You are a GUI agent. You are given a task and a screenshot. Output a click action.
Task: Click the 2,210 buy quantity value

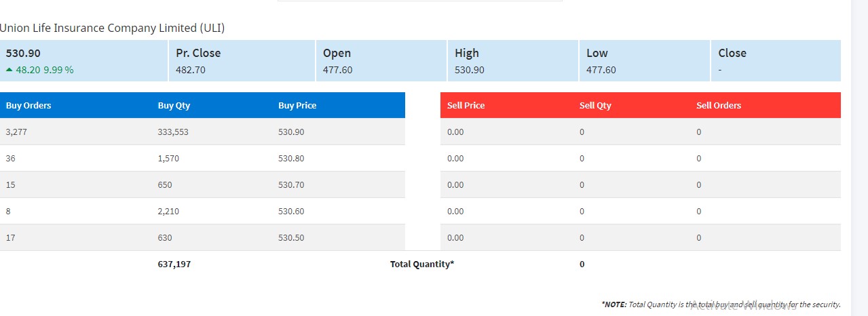click(x=168, y=212)
